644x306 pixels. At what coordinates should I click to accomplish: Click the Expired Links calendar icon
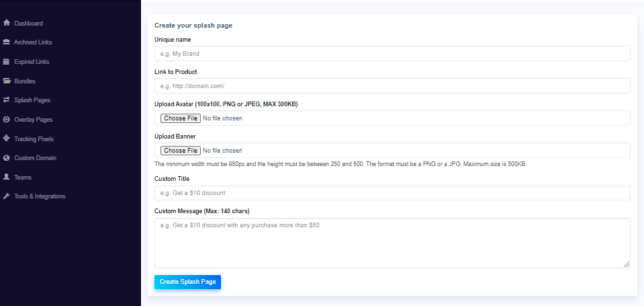6,62
